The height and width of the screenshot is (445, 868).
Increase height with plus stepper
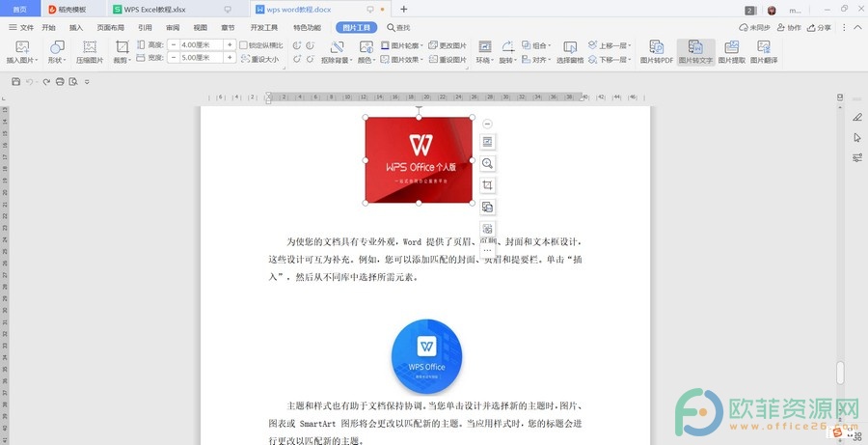coord(230,45)
